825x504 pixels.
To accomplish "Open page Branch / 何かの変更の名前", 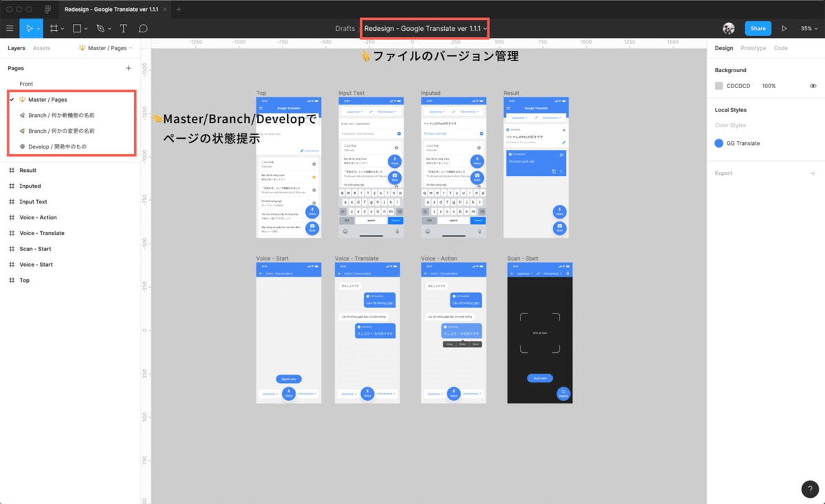I will click(x=71, y=131).
